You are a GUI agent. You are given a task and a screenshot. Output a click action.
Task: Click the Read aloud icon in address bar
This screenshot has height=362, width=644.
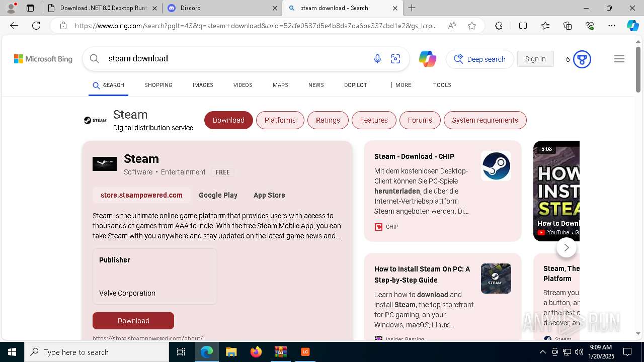[452, 26]
